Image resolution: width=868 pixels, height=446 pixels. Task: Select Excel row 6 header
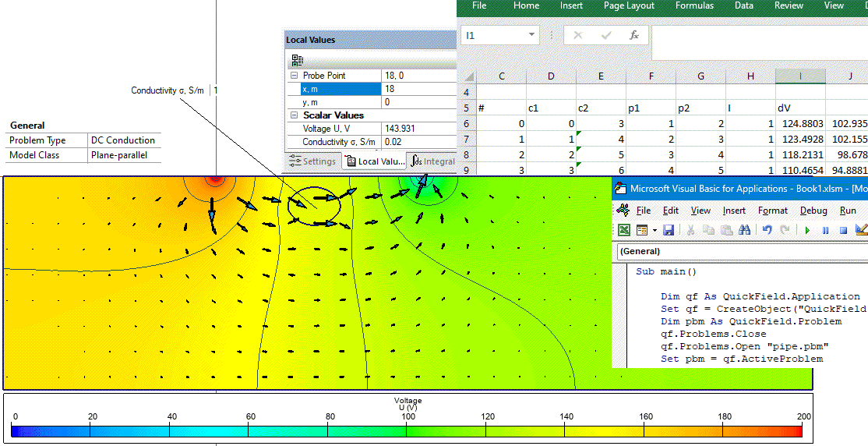point(466,124)
